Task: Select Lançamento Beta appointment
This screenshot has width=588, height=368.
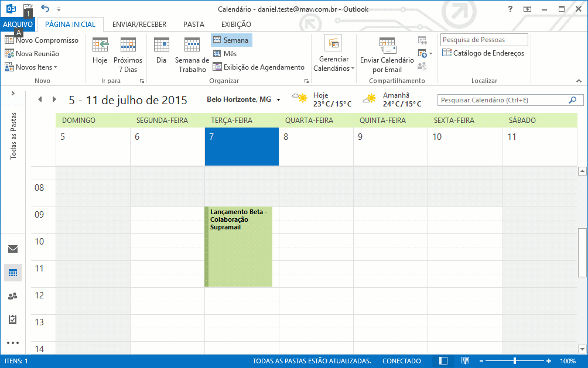Action: [238, 246]
